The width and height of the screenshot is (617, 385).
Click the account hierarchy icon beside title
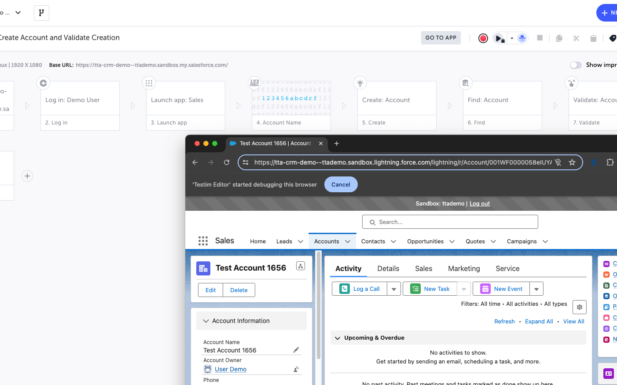coord(300,266)
